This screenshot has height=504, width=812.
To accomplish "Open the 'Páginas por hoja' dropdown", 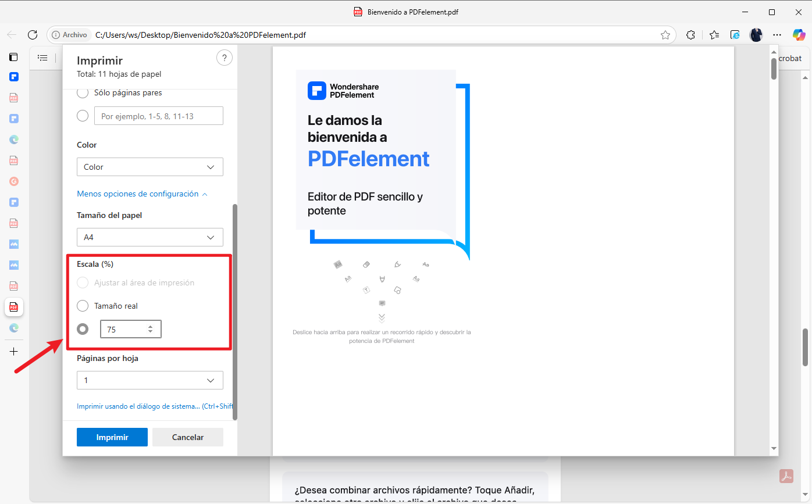I will 149,380.
